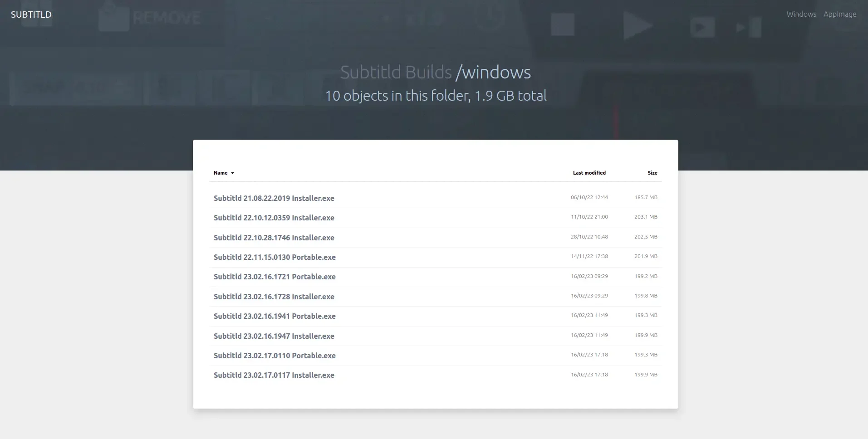This screenshot has width=868, height=439.
Task: Click the size value 199.2 MB
Action: tap(646, 276)
